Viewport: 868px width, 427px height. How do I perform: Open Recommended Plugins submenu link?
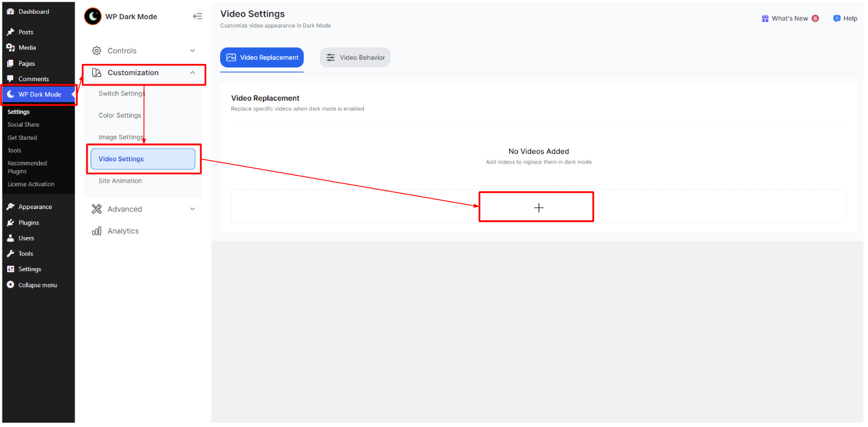27,167
